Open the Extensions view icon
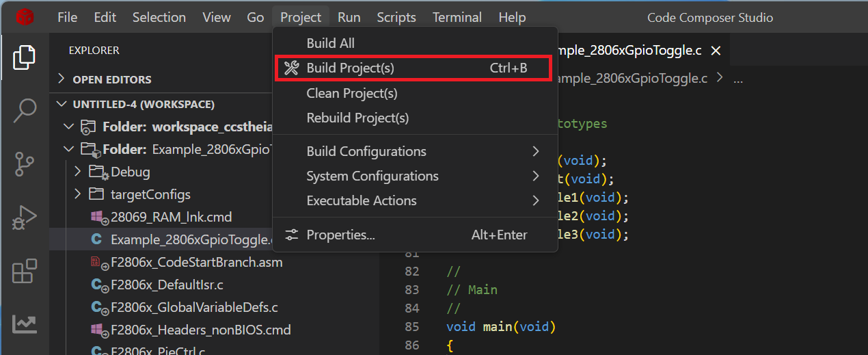 [25, 271]
